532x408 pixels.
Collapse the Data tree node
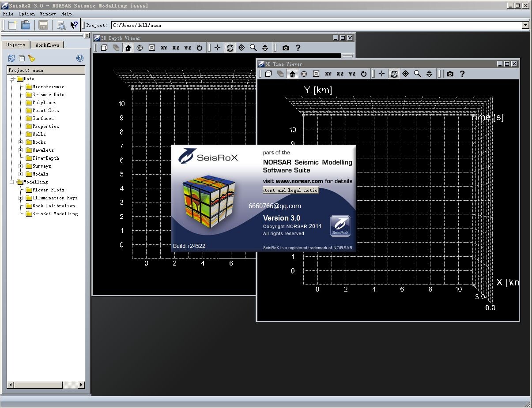coord(13,79)
